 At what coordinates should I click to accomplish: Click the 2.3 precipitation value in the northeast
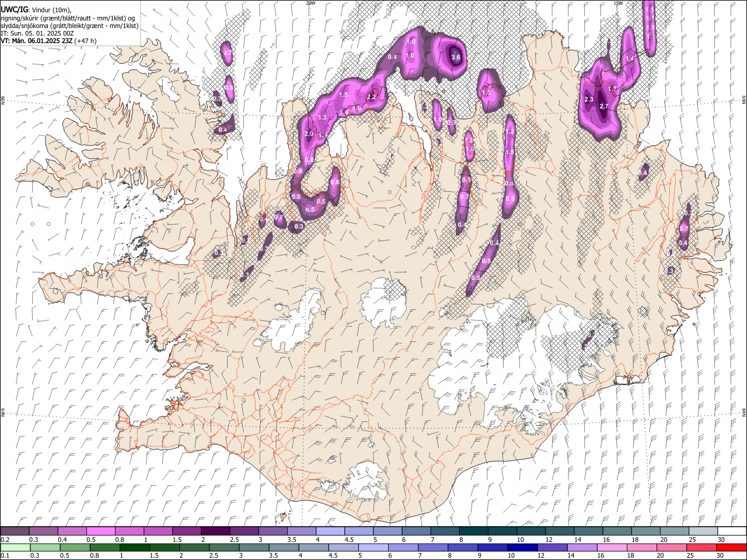(589, 100)
